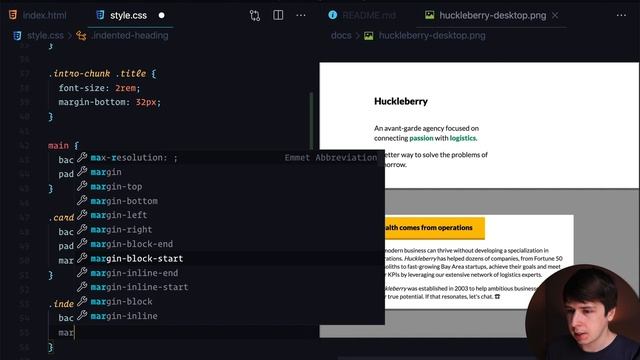Click the main selector line
Image resolution: width=640 pixels, height=360 pixels.
[64, 146]
